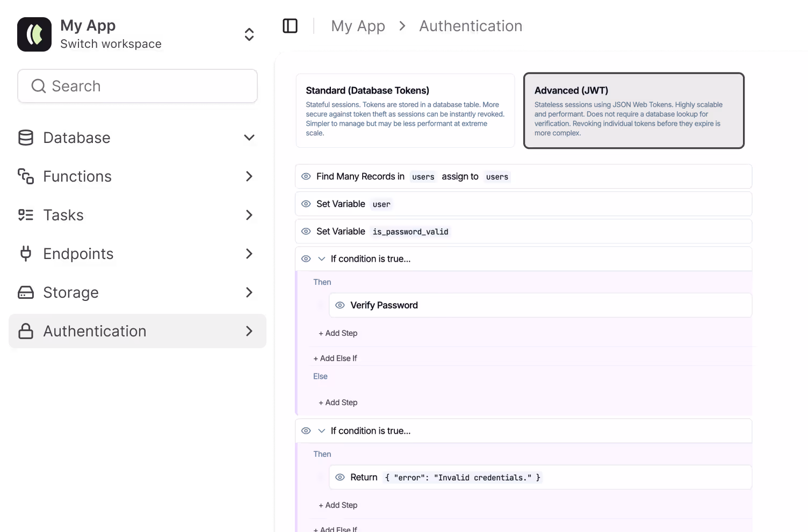This screenshot has height=532, width=808.
Task: Click the first users table tag
Action: tap(423, 177)
